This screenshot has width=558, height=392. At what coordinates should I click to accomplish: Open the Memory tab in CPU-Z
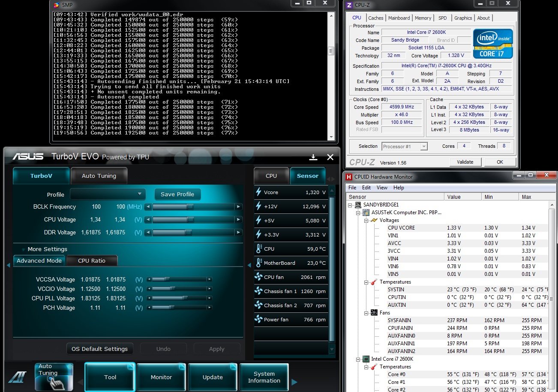pyautogui.click(x=423, y=18)
